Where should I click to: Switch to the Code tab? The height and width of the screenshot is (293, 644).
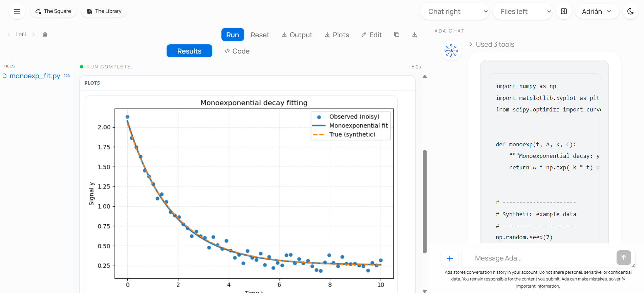click(x=237, y=51)
